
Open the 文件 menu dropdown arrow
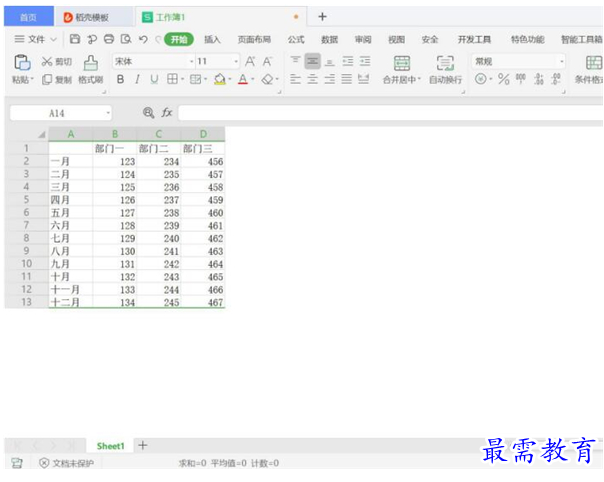pos(54,39)
